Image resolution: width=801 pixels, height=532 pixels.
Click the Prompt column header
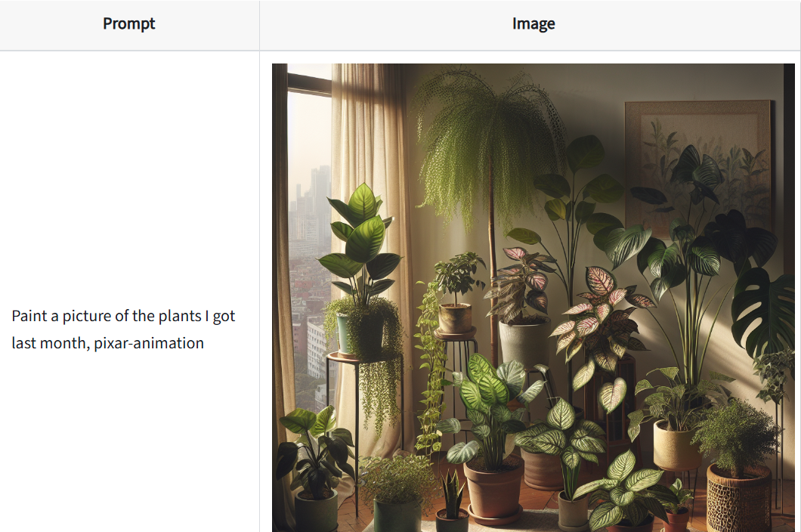click(x=128, y=24)
